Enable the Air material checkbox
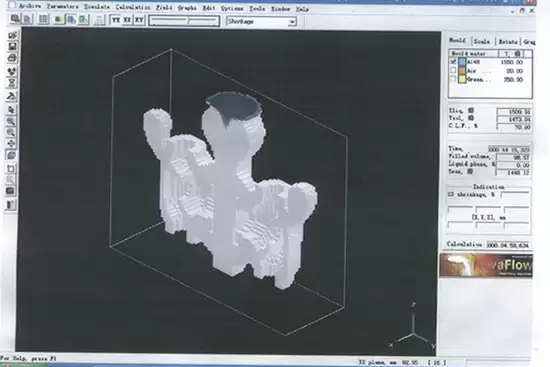The height and width of the screenshot is (367, 550). (453, 71)
